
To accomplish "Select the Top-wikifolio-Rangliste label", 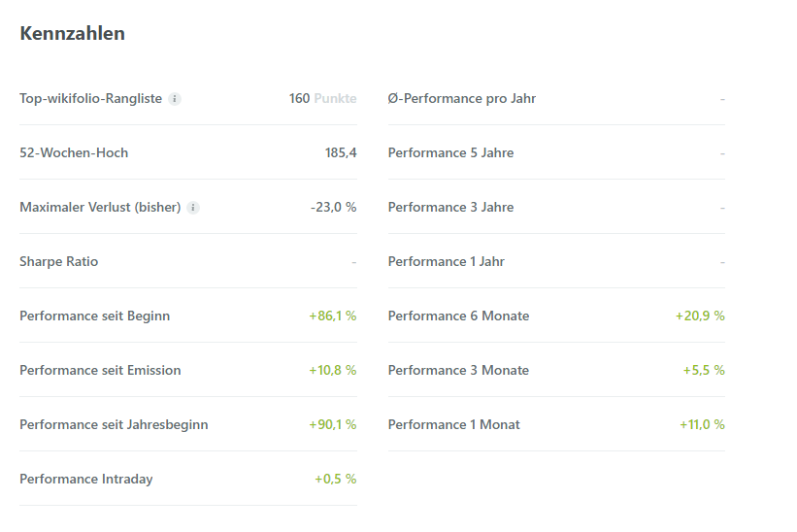I will 90,99.
